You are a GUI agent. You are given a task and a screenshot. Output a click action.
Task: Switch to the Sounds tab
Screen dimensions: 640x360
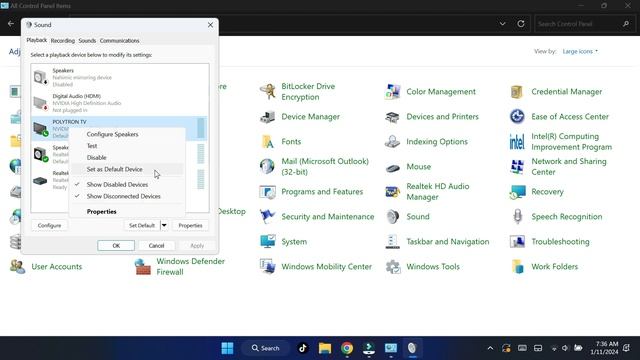point(87,41)
